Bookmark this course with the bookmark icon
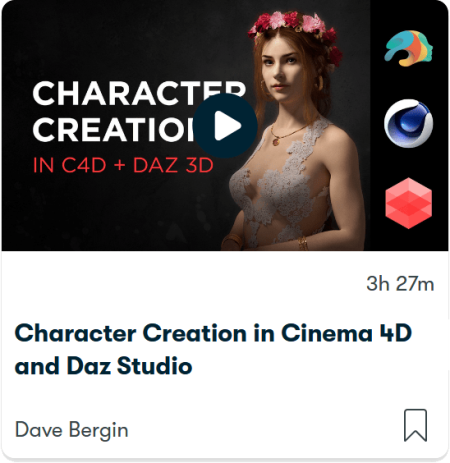 pos(415,425)
